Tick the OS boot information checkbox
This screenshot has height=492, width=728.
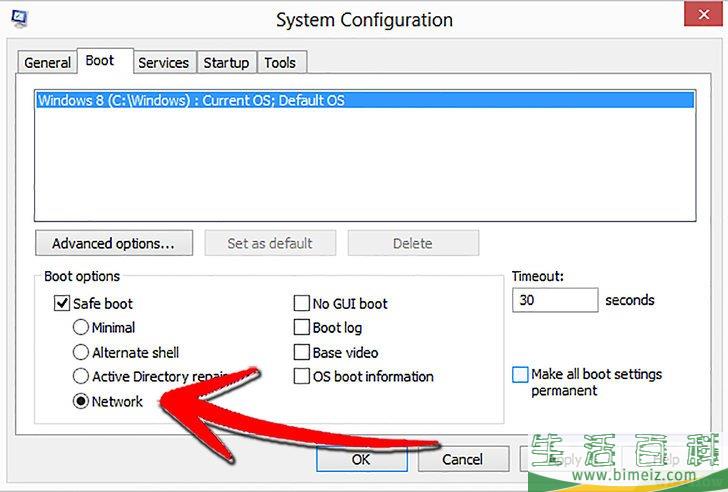302,376
